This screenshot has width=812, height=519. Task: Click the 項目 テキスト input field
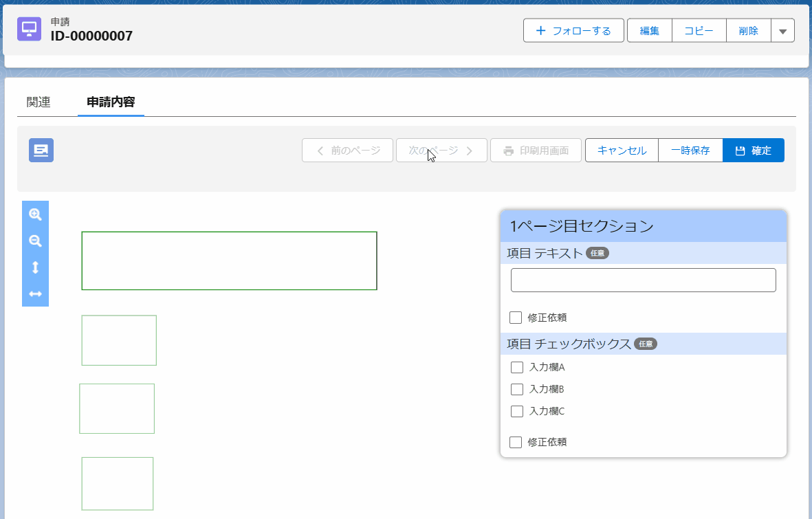[x=643, y=280]
